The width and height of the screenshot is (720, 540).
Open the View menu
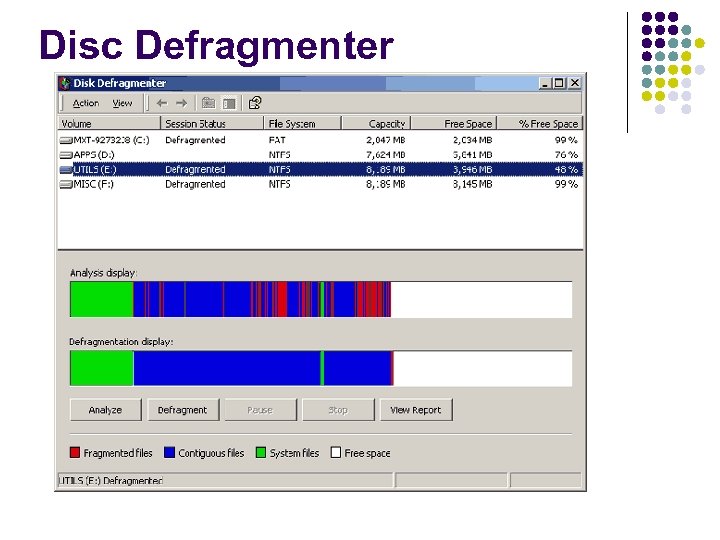(122, 103)
